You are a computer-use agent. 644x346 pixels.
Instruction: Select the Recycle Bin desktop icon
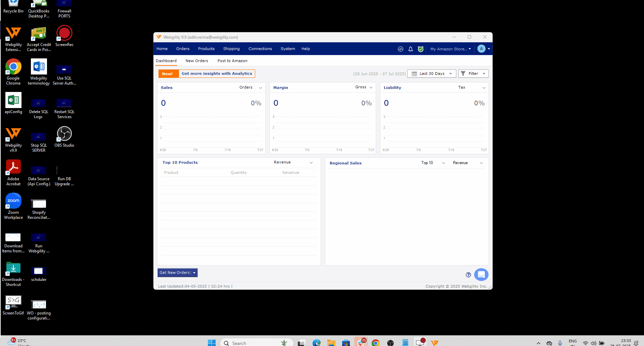point(13,7)
